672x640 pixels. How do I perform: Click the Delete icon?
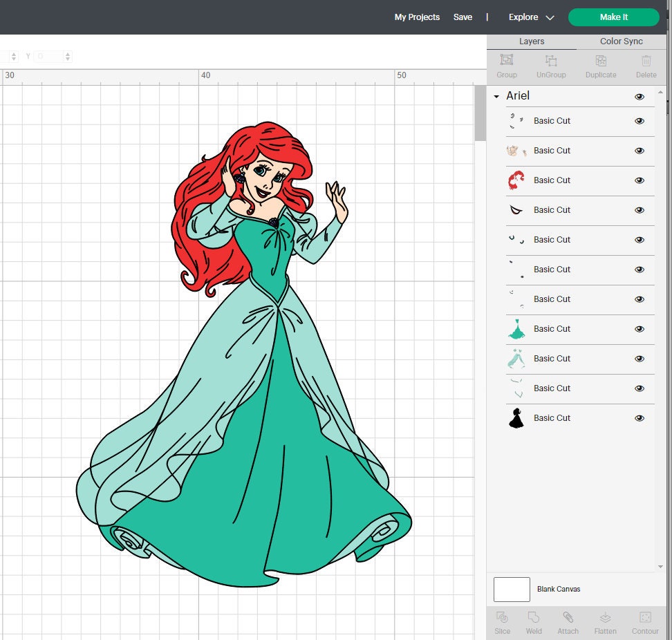click(646, 66)
